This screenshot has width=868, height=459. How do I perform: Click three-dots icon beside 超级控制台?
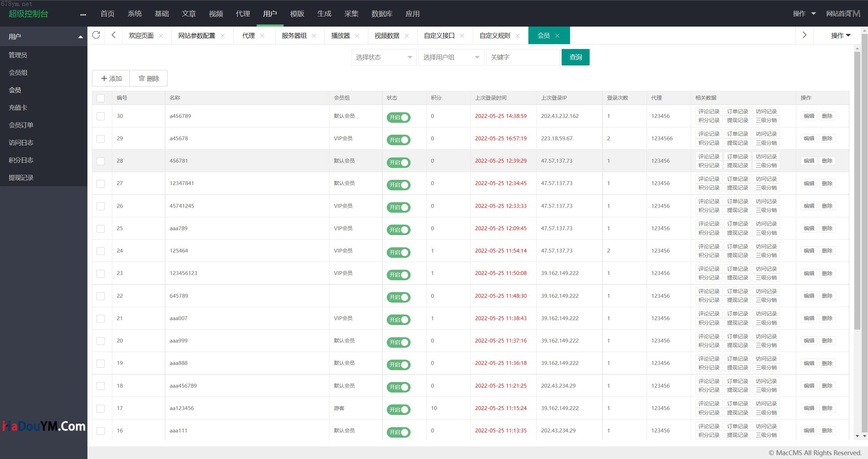point(83,15)
